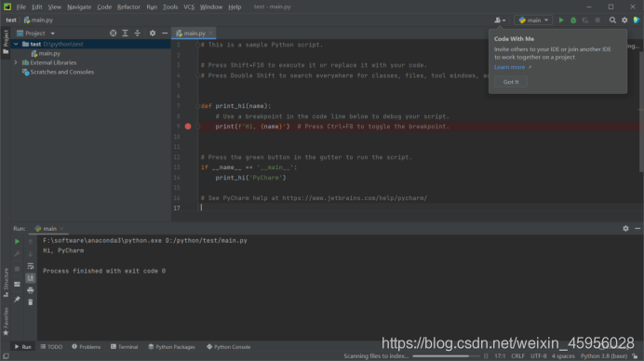This screenshot has height=361, width=644.
Task: Open CRLF line separator selector
Action: pos(517,356)
